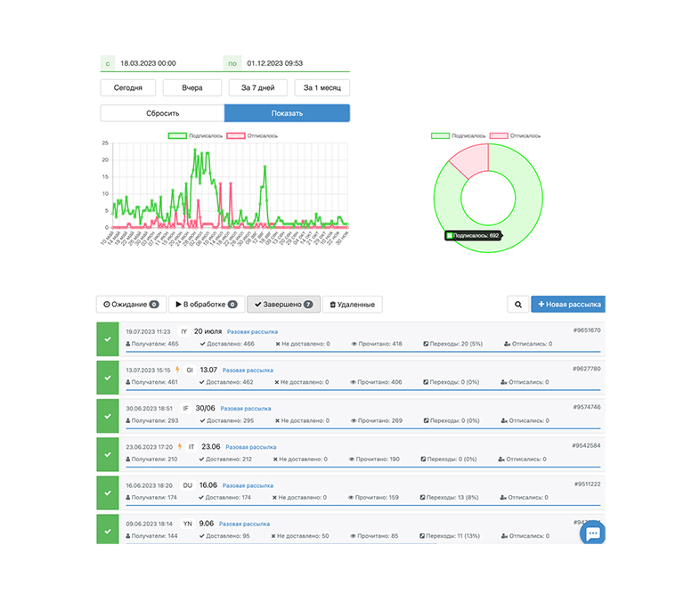Switch to В обработке tab
The width and height of the screenshot is (700, 594).
point(207,305)
